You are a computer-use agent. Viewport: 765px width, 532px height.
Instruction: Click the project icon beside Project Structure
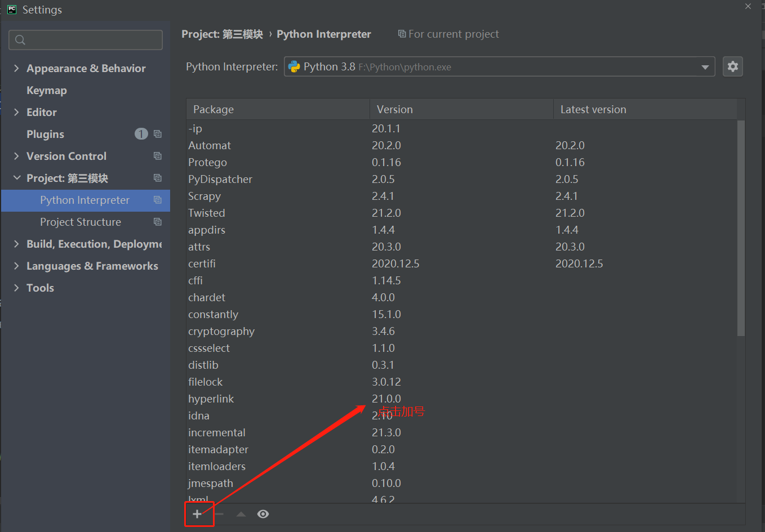point(158,222)
